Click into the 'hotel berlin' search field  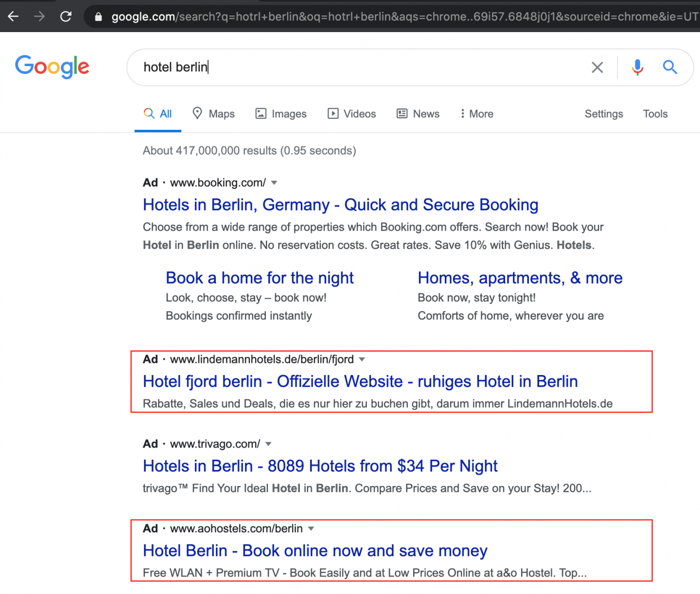360,67
